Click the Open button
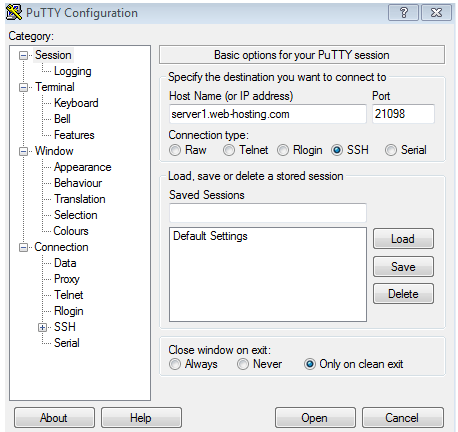The height and width of the screenshot is (432, 458). click(x=315, y=417)
